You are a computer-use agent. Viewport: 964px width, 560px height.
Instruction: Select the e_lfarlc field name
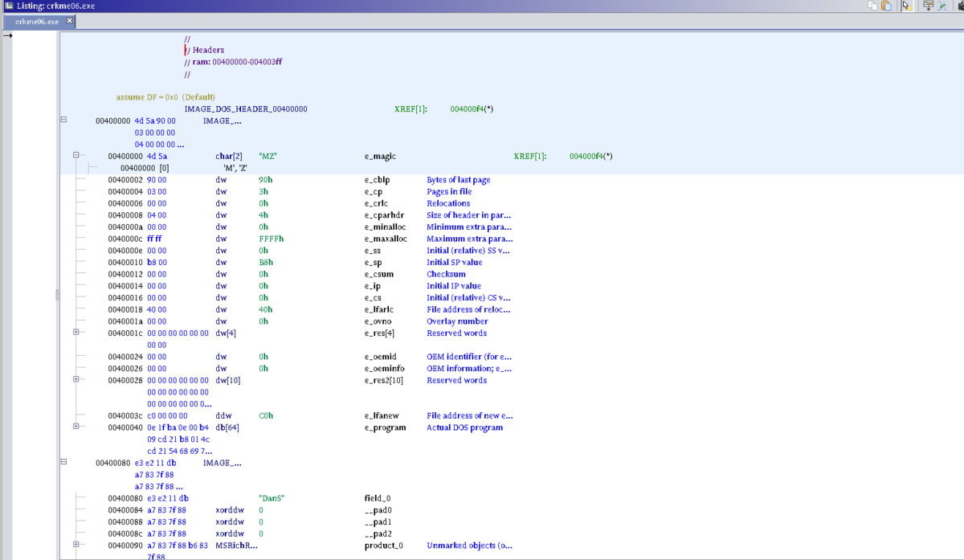[x=378, y=309]
